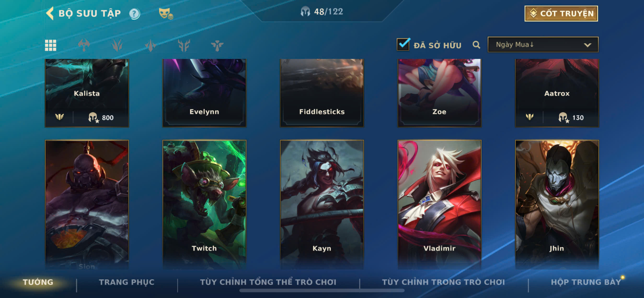Image resolution: width=644 pixels, height=298 pixels.
Task: Select Tùy Chỉnh Trong Trò Chơi tab
Action: point(443,282)
